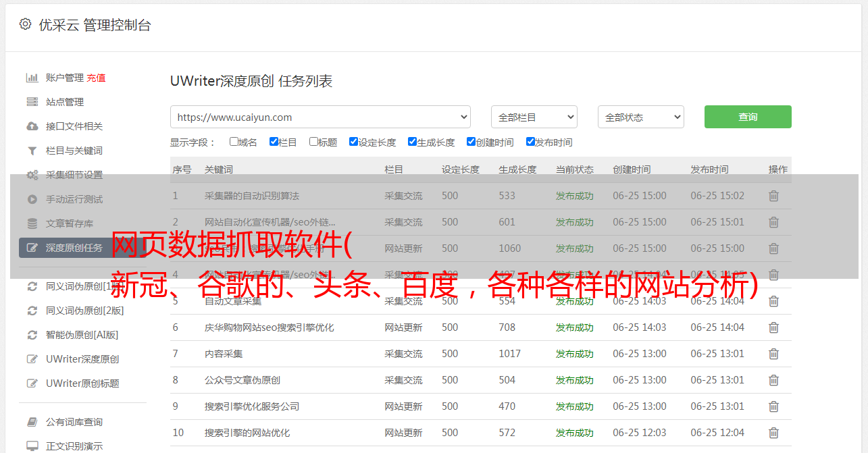Expand the 全部栏目 dropdown
Screen dimensions: 868x453
(534, 117)
